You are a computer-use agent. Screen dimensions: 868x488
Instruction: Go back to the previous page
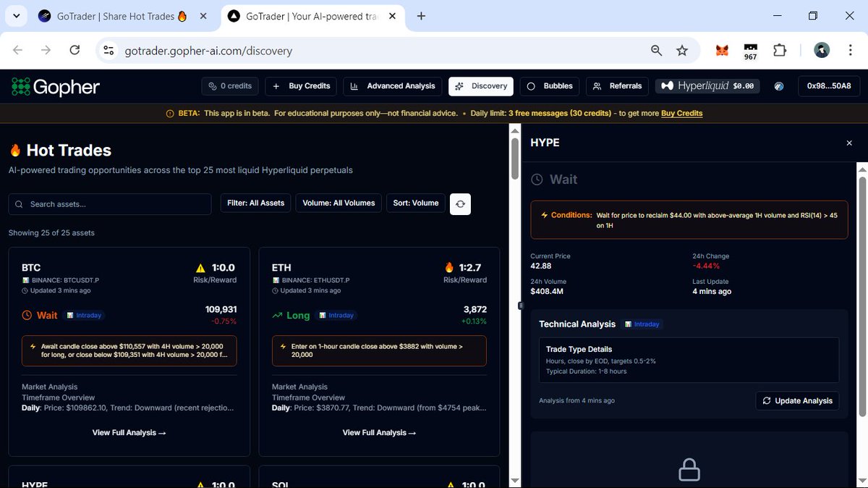pyautogui.click(x=18, y=50)
